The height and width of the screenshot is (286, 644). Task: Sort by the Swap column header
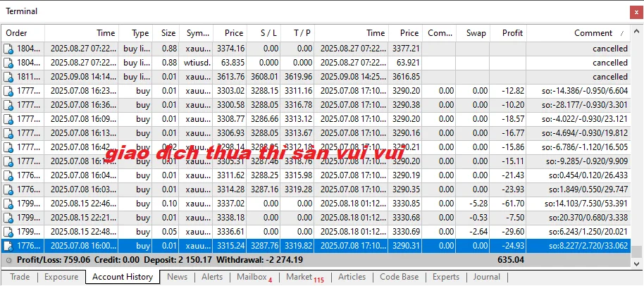coord(473,33)
